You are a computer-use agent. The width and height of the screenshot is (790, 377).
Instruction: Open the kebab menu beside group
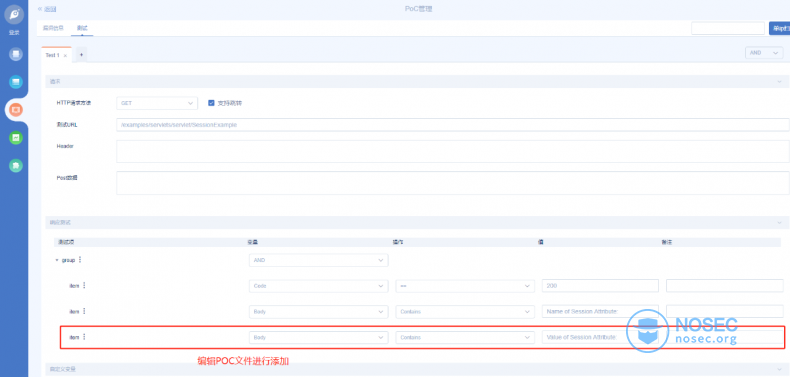(x=80, y=260)
